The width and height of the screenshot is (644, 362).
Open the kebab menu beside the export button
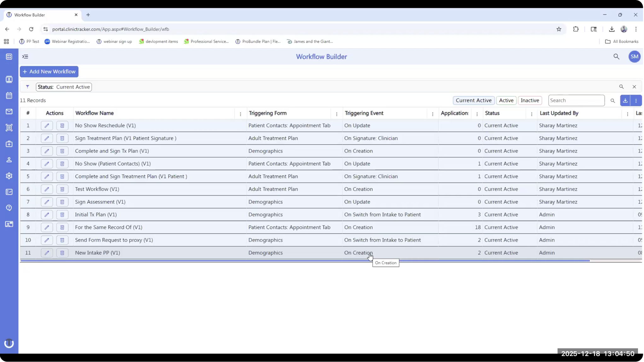(636, 101)
